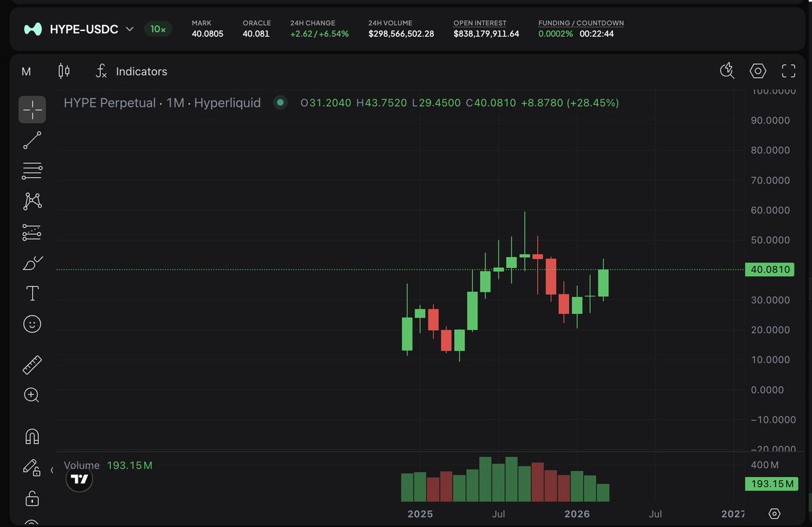Click the Mark price 40.0805
Image resolution: width=812 pixels, height=527 pixels.
point(207,33)
